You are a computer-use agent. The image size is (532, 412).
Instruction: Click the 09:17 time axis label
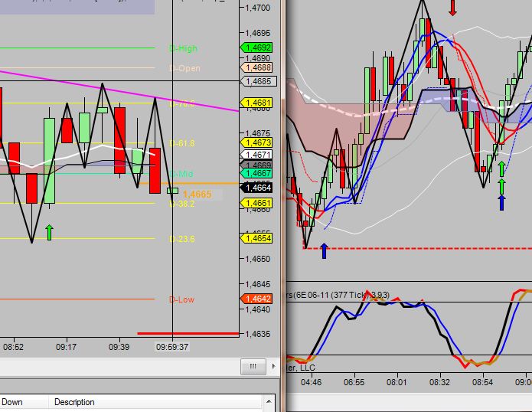click(66, 347)
